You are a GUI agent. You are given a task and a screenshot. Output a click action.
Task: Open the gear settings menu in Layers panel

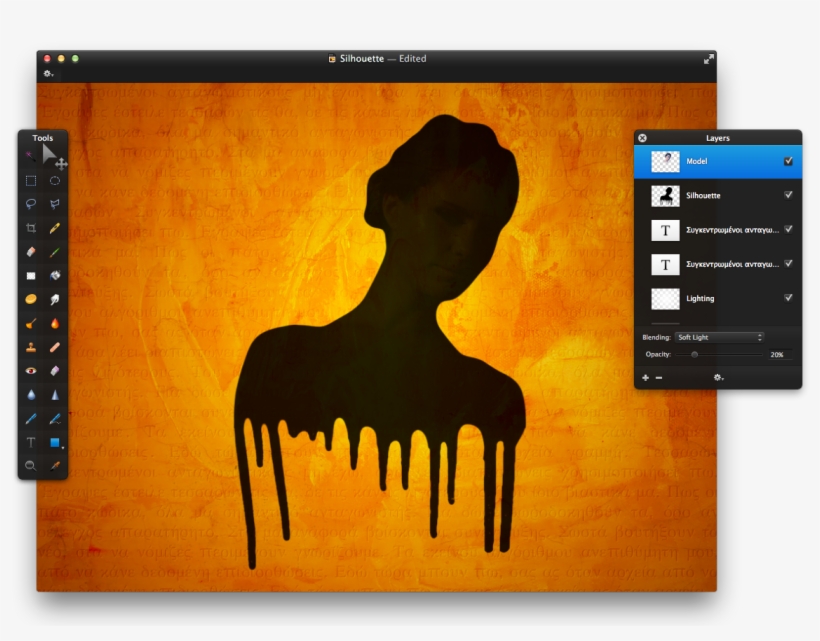718,378
